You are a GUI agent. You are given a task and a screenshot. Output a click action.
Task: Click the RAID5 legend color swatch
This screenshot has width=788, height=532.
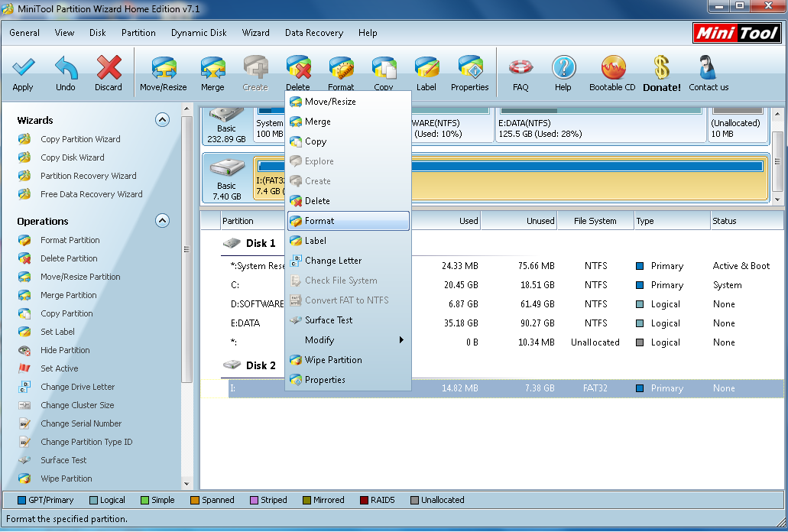click(x=364, y=501)
